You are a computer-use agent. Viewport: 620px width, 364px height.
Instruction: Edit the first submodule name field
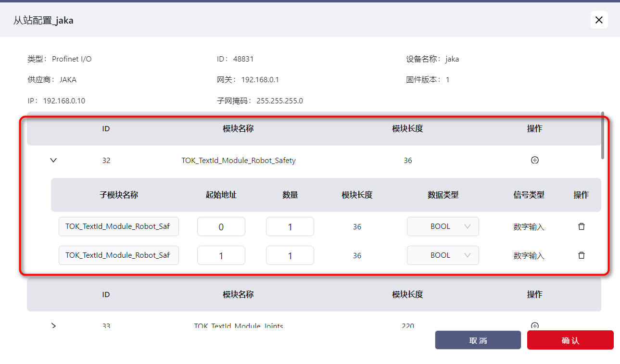pyautogui.click(x=118, y=226)
